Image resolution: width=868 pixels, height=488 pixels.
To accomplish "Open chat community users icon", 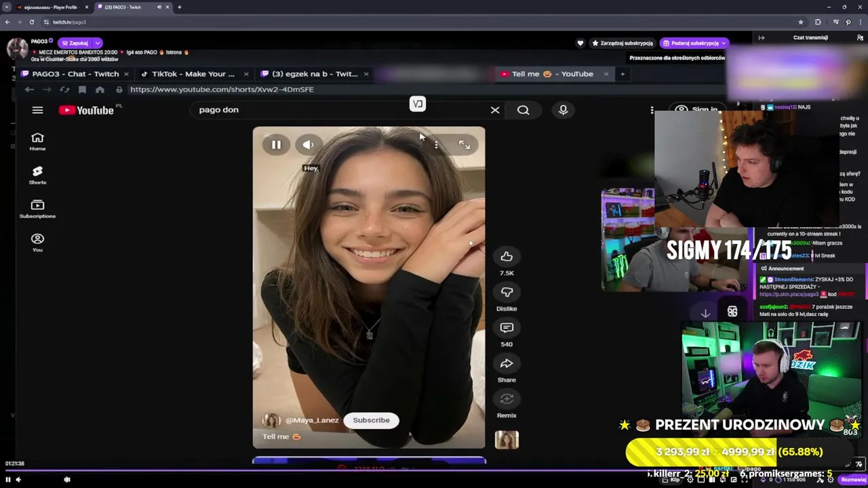I will point(860,38).
